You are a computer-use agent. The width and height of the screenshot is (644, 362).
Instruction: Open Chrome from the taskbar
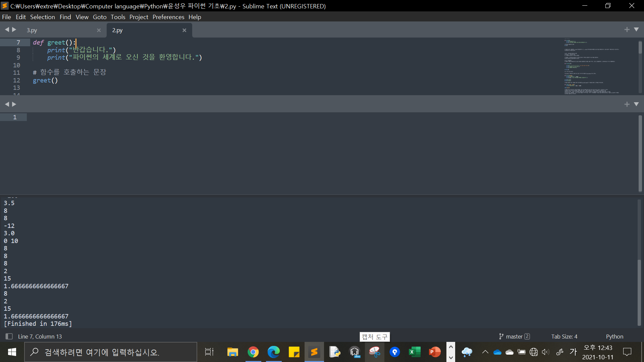point(253,352)
